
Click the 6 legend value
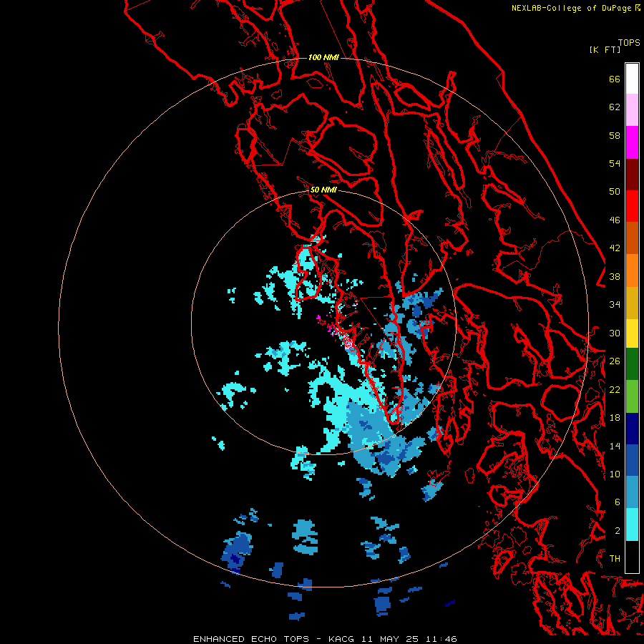click(617, 502)
